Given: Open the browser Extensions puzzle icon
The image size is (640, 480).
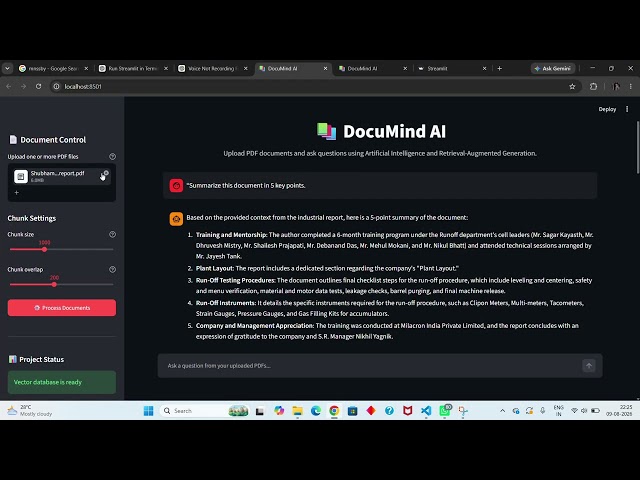Looking at the screenshot, I should pyautogui.click(x=593, y=87).
